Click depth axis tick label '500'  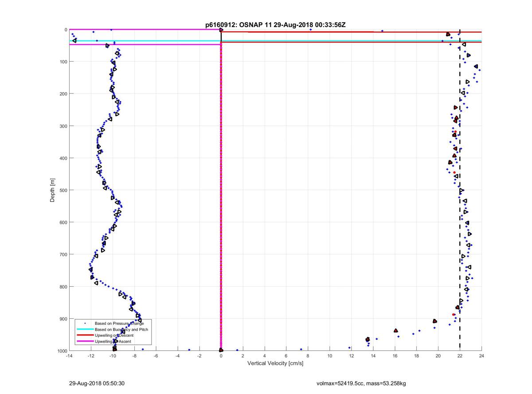64,190
